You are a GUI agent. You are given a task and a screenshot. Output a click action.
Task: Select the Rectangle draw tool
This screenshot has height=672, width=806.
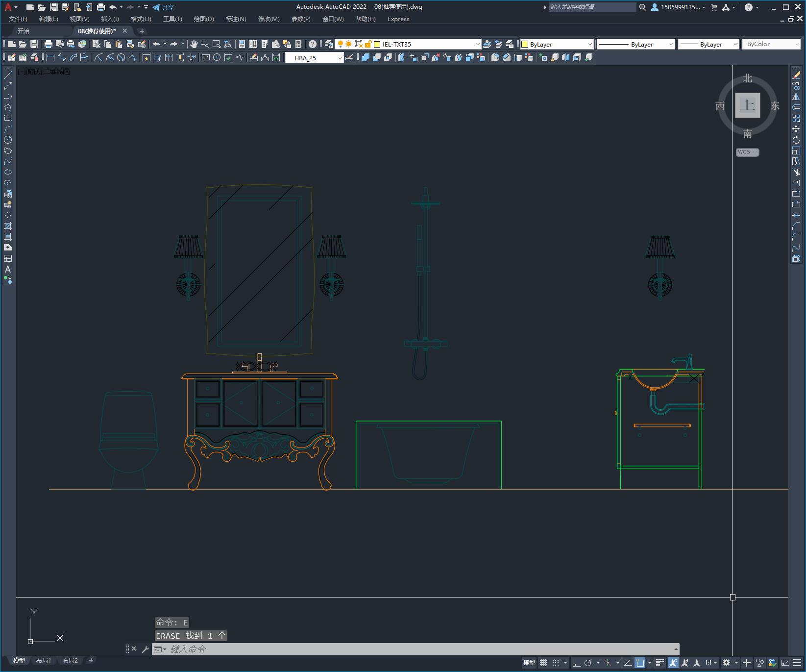click(x=8, y=118)
